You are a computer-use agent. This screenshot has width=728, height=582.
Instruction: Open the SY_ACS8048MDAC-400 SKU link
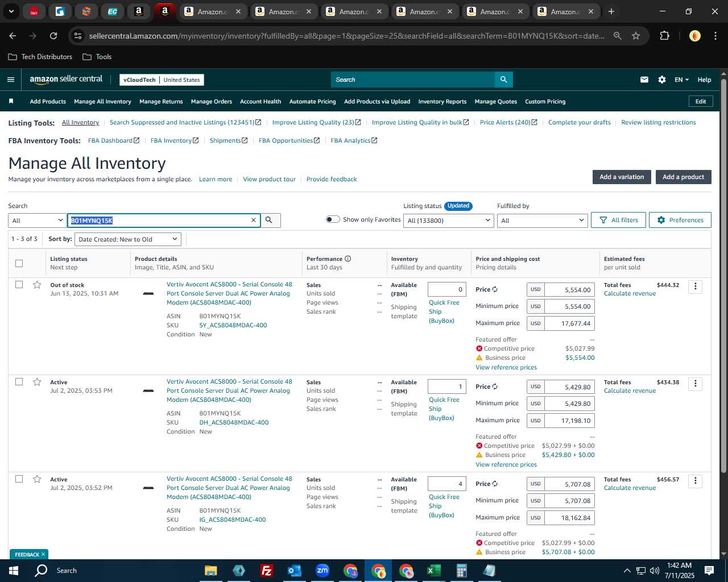pos(233,325)
